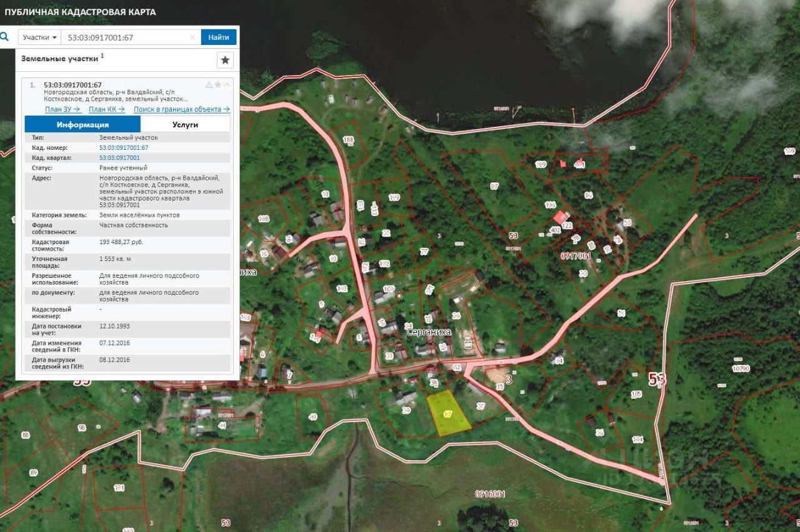Add the result to favorites with the small star

[217, 85]
